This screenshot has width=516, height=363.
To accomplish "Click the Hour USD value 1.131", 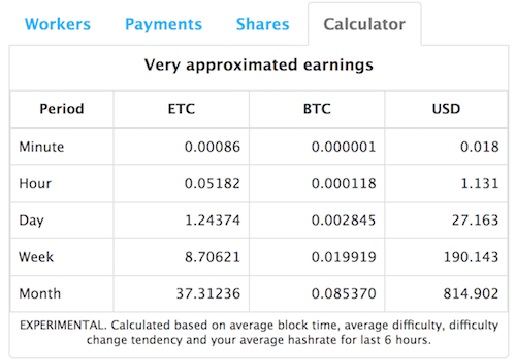I will point(479,183).
